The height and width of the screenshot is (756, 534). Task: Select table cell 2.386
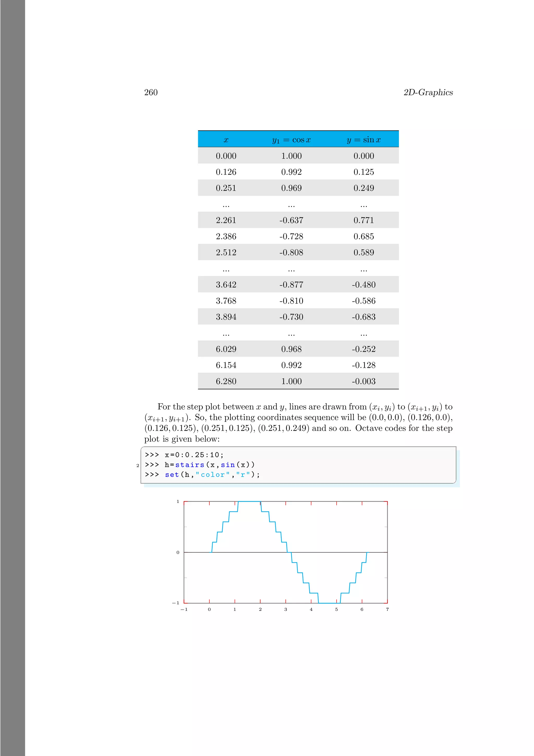point(226,236)
